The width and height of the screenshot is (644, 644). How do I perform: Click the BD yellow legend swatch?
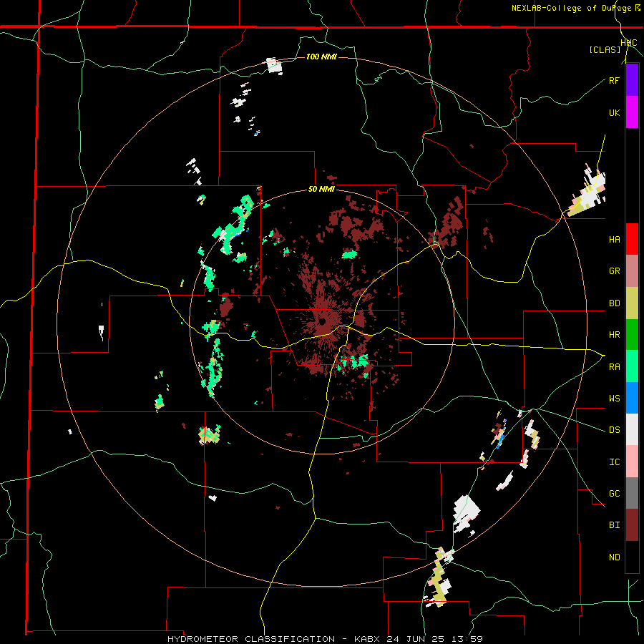click(x=632, y=303)
